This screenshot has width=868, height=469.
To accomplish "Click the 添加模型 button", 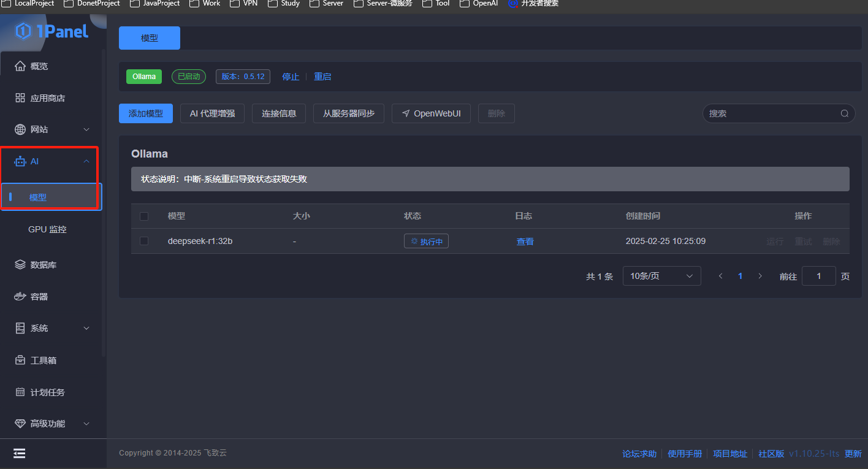I will 146,113.
